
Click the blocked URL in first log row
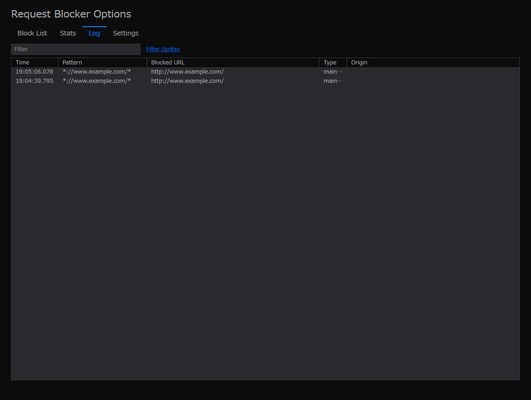[x=187, y=71]
